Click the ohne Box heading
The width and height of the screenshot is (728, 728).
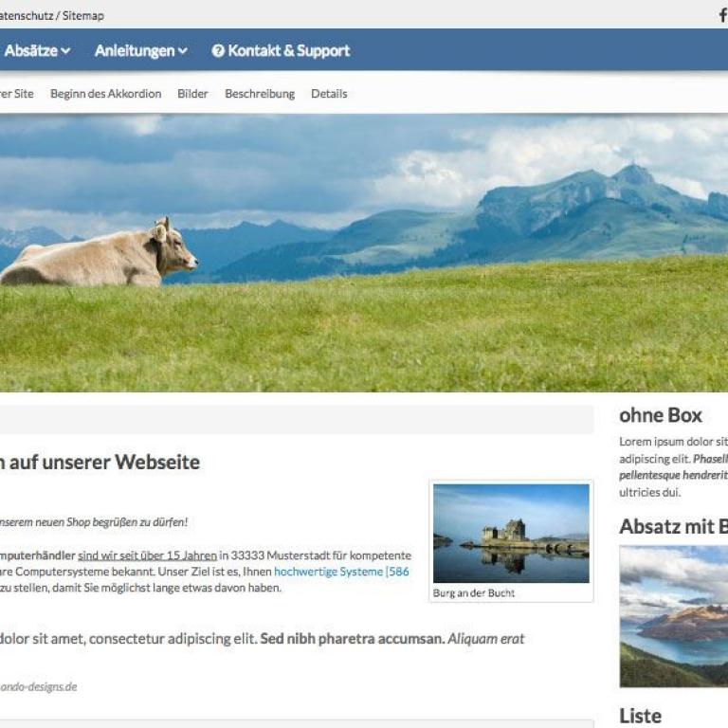coord(660,415)
